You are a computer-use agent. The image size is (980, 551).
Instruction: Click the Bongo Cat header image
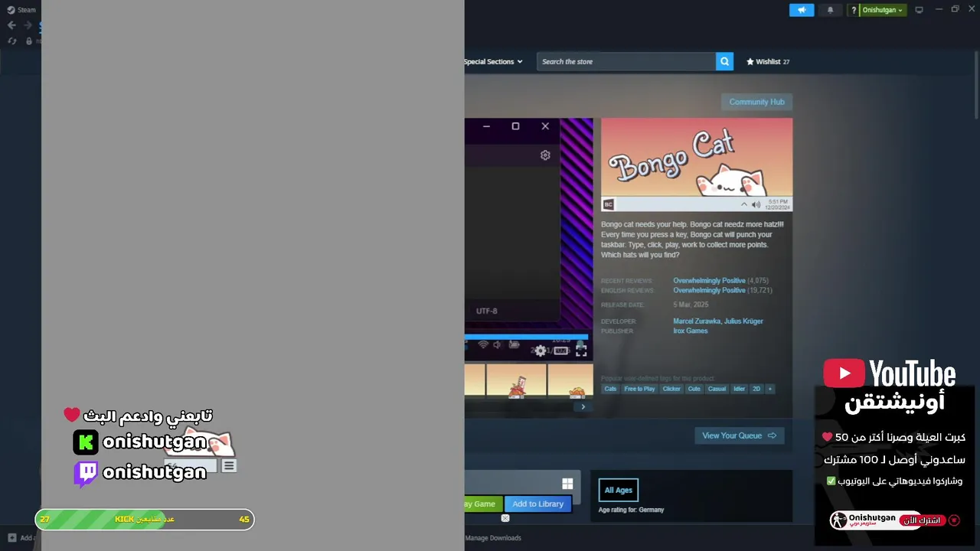[697, 165]
